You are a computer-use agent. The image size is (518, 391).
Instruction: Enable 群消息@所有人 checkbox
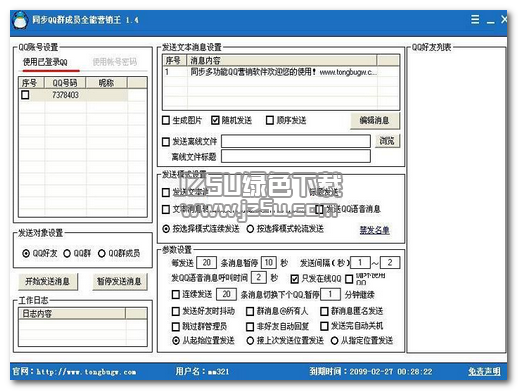[x=250, y=311]
